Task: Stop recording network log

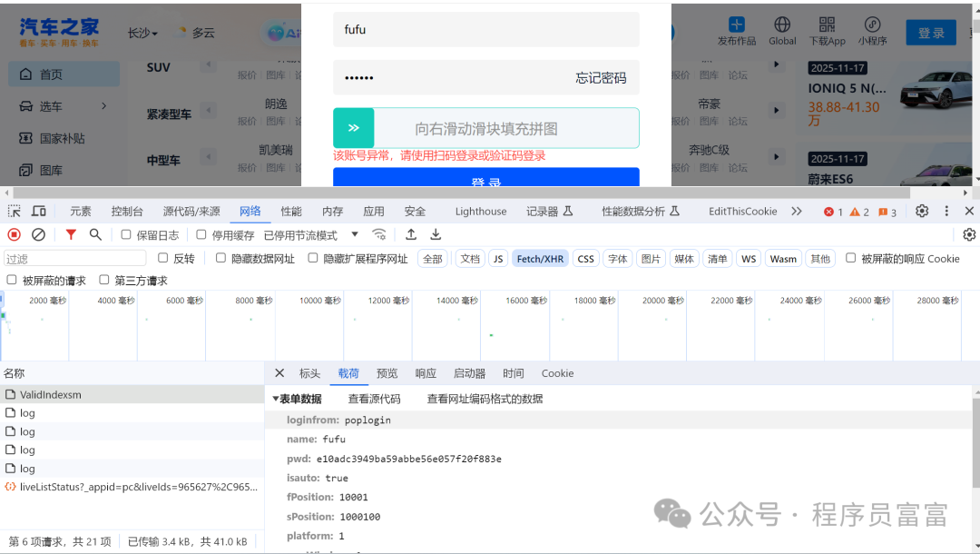Action: coord(14,234)
